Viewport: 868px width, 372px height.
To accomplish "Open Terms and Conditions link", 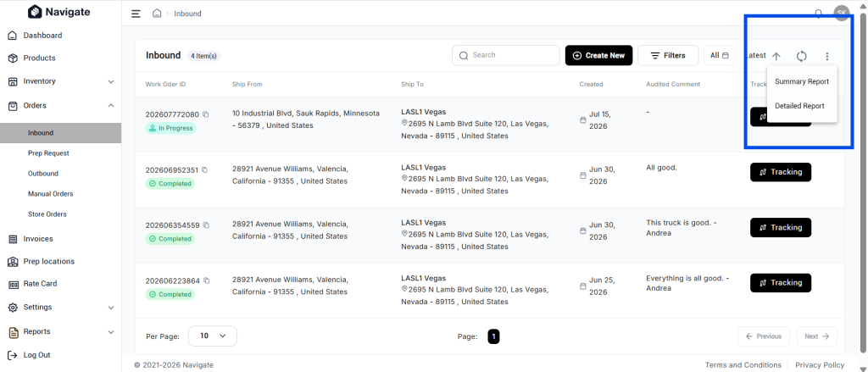I will pyautogui.click(x=743, y=365).
